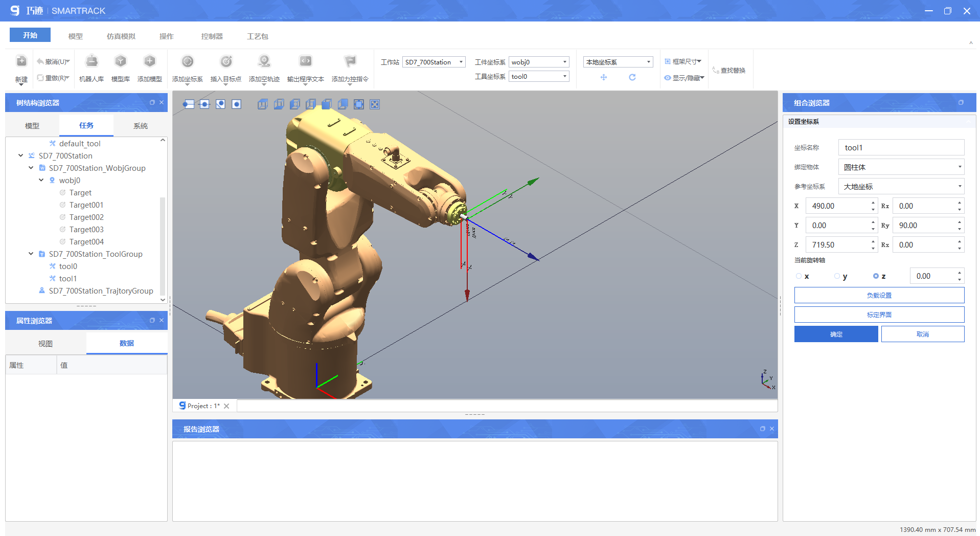Click the 添加空轨迹 add empty trajectory icon
Image resolution: width=980 pixels, height=536 pixels.
[264, 61]
